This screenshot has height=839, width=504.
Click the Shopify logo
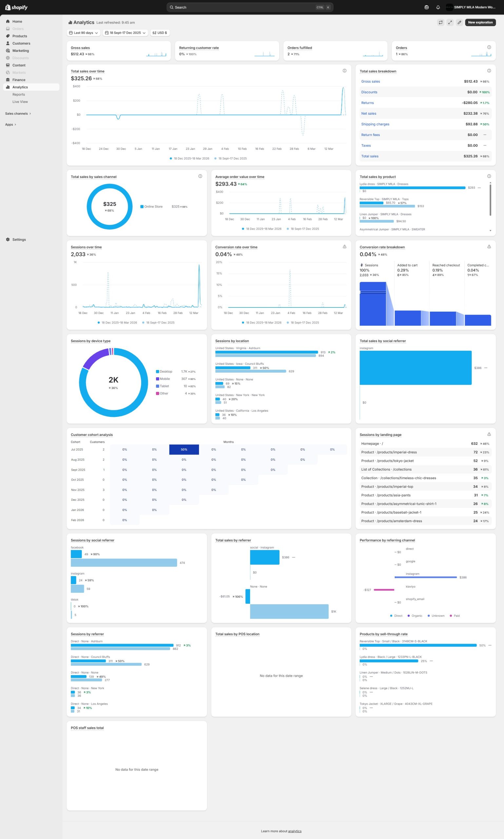click(16, 8)
